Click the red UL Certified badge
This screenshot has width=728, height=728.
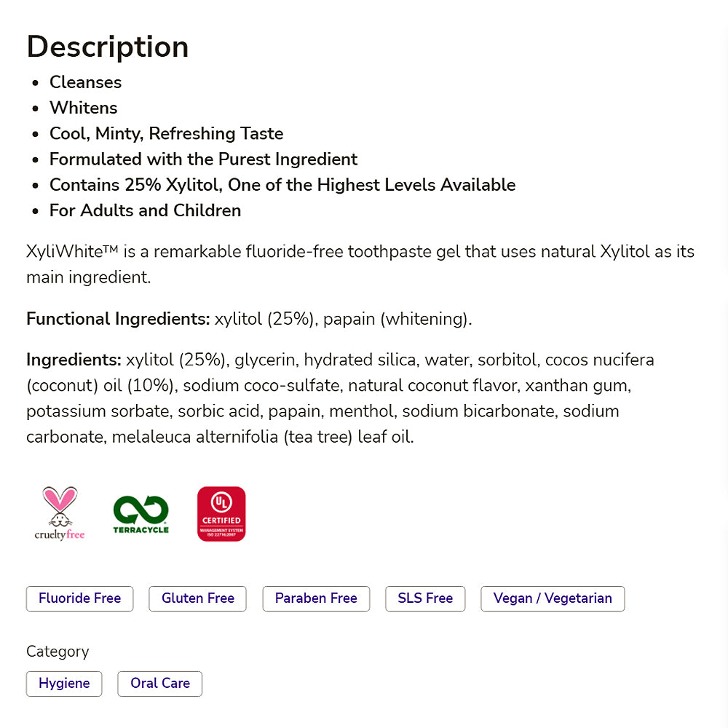pos(221,514)
